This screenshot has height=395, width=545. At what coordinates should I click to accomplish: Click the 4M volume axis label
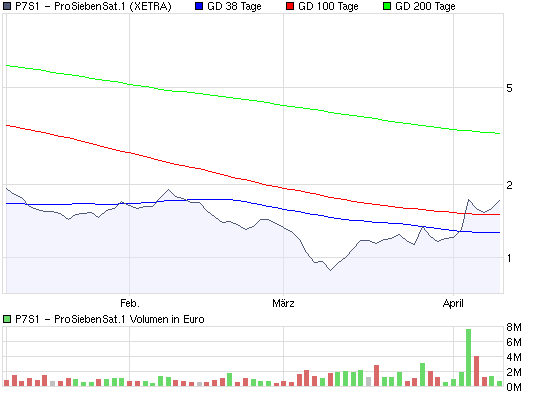pos(514,357)
